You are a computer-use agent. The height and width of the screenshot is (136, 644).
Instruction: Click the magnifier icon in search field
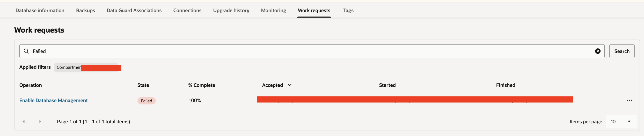click(x=26, y=51)
